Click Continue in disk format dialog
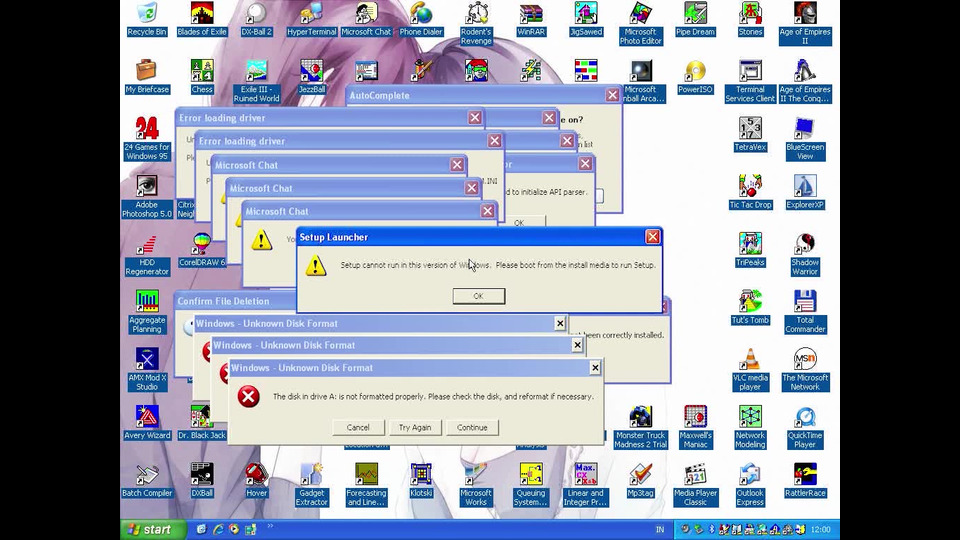The image size is (960, 540). pos(472,427)
